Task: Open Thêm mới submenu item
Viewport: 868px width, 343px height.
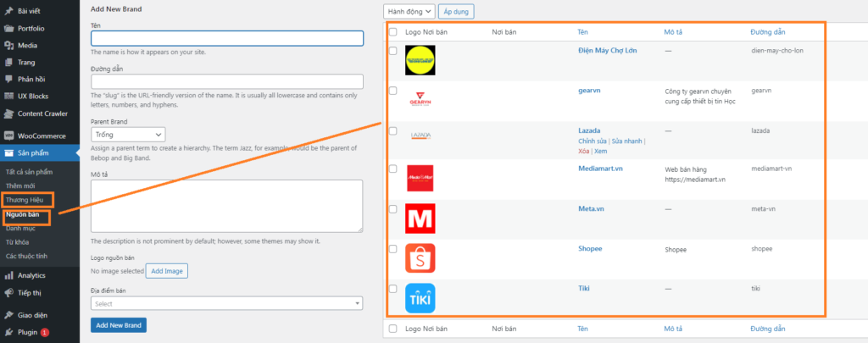Action: (x=20, y=185)
